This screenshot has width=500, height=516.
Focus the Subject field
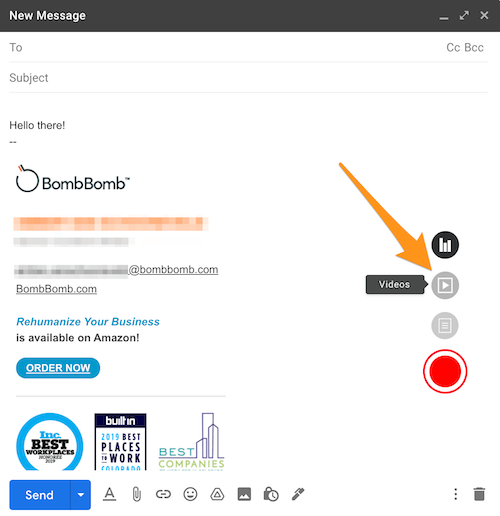[x=248, y=78]
